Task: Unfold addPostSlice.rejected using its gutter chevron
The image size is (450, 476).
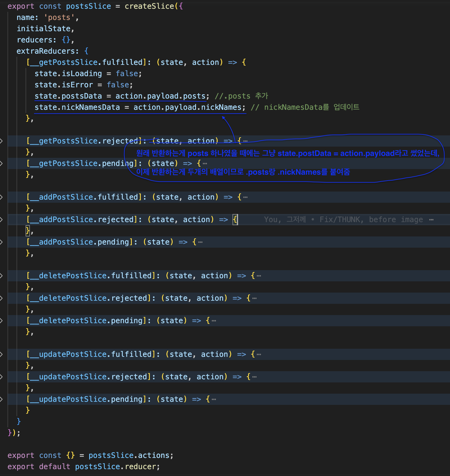Action: tap(1, 220)
